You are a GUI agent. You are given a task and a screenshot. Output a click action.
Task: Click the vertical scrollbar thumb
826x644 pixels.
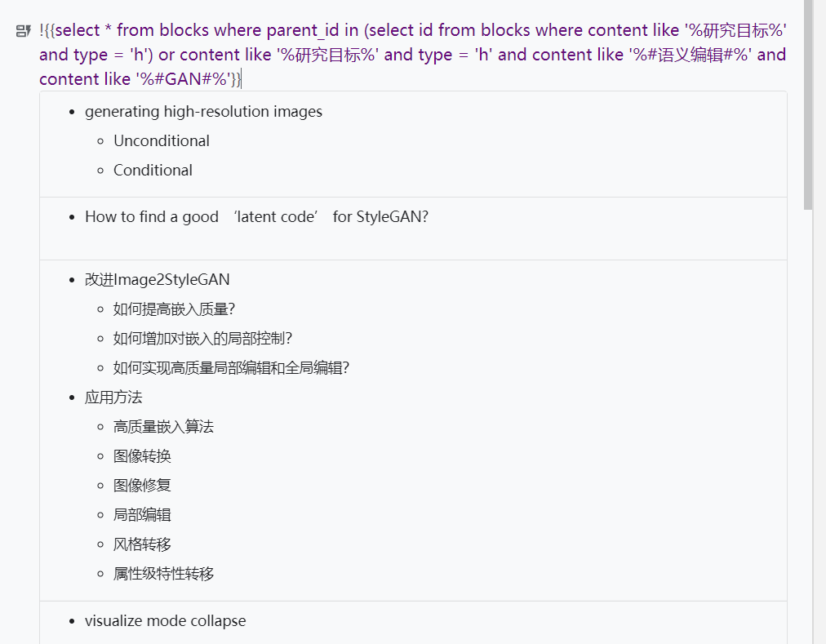(808, 106)
